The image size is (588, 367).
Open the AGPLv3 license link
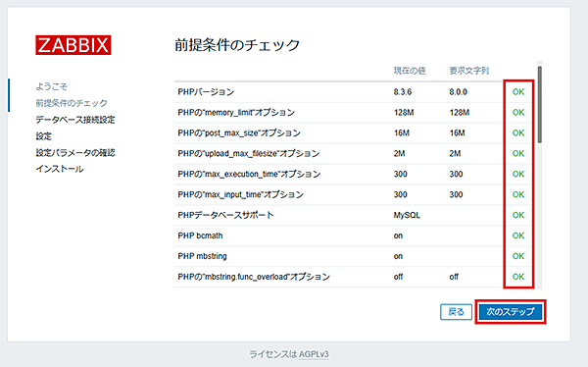314,354
